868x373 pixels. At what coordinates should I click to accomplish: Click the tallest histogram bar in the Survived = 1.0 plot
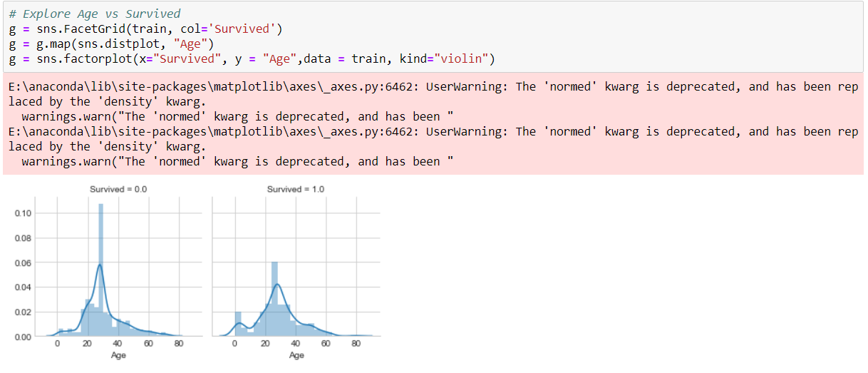pos(275,299)
